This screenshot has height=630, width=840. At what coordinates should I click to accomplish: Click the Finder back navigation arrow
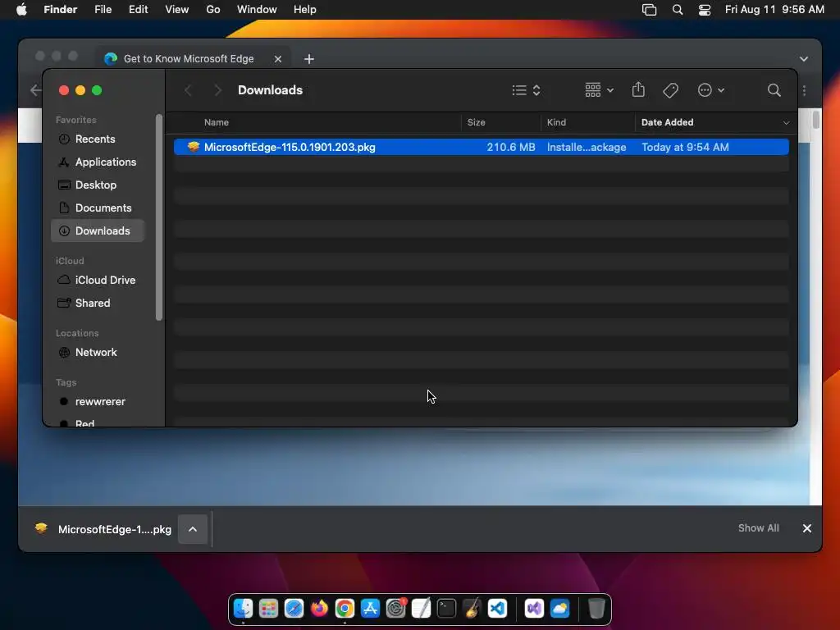coord(188,90)
